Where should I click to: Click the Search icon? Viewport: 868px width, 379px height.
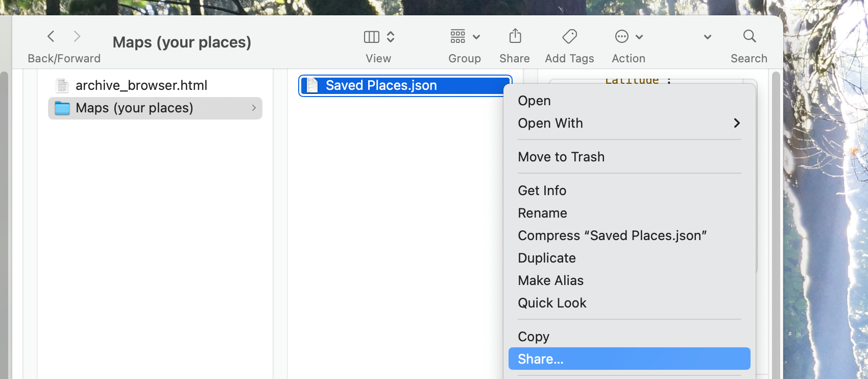point(749,36)
